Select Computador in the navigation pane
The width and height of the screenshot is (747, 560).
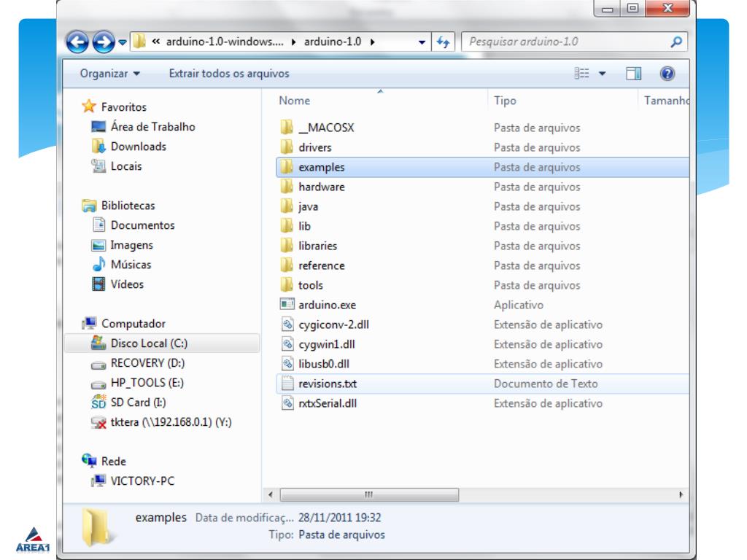pos(133,323)
